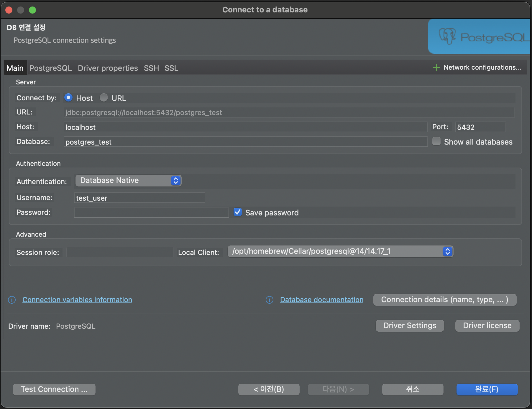Click the Database field with postgres_test
The height and width of the screenshot is (409, 532).
coord(245,142)
